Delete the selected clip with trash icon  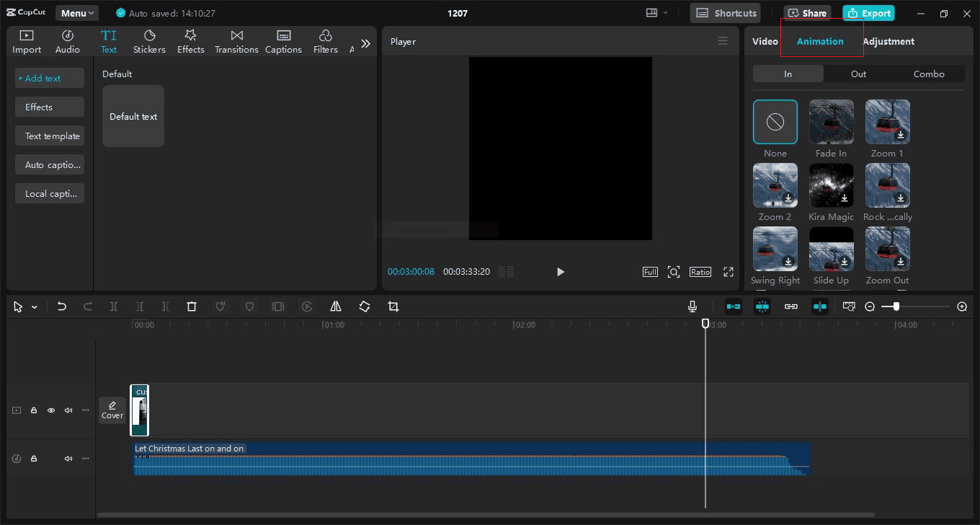pos(192,306)
